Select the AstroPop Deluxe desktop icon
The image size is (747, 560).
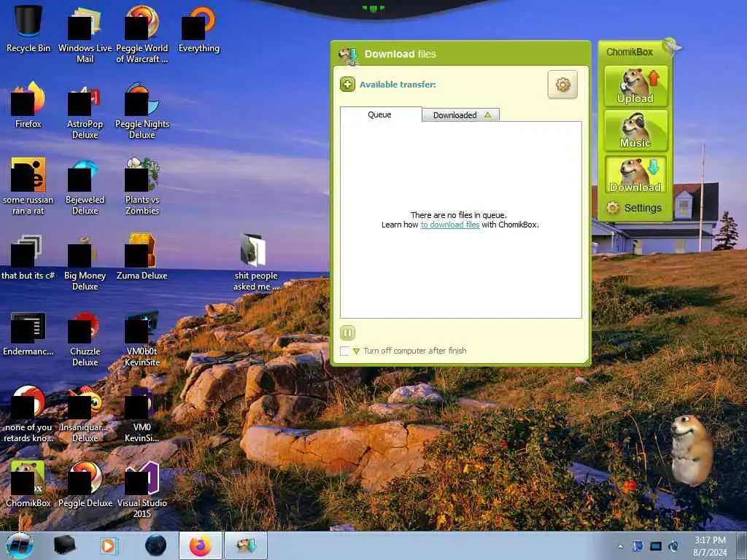[85, 111]
